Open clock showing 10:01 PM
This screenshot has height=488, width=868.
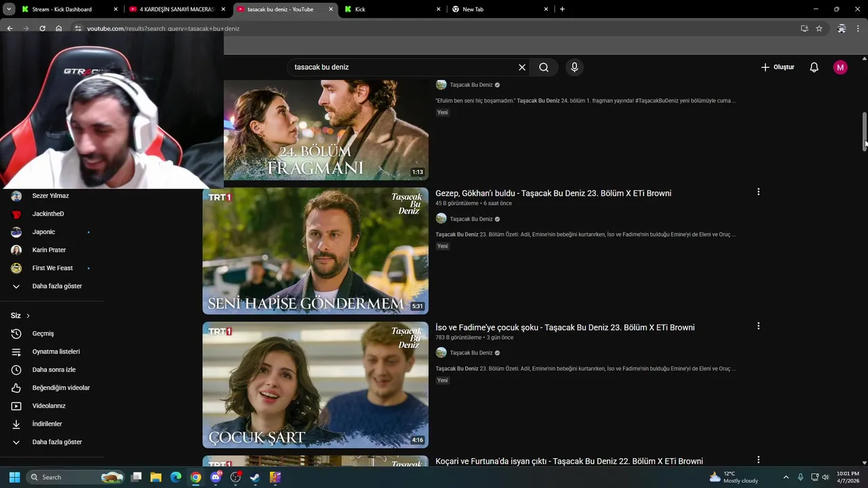pyautogui.click(x=848, y=477)
